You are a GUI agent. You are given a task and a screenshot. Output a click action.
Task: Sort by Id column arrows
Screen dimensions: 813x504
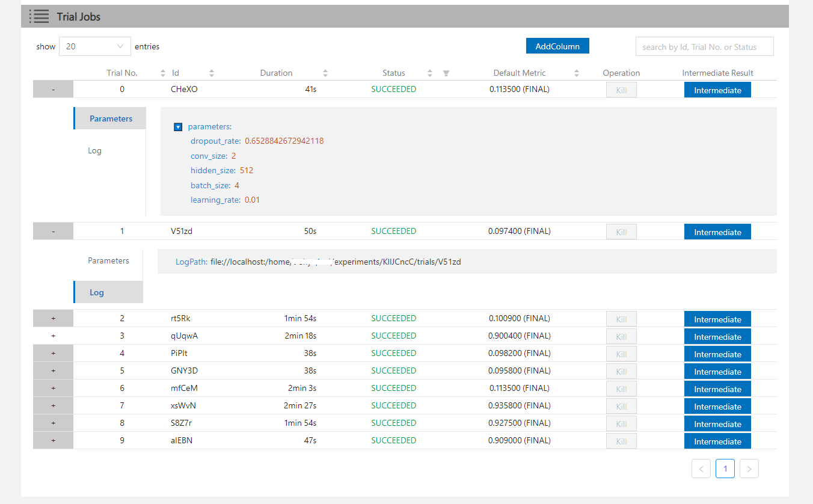[212, 73]
